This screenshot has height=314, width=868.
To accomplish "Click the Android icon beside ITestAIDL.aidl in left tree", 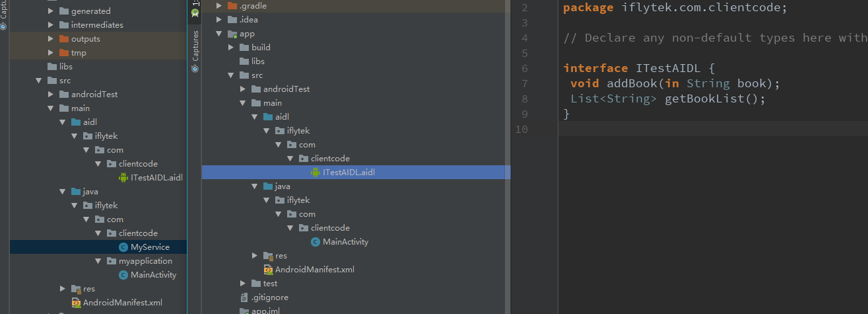I will point(123,178).
